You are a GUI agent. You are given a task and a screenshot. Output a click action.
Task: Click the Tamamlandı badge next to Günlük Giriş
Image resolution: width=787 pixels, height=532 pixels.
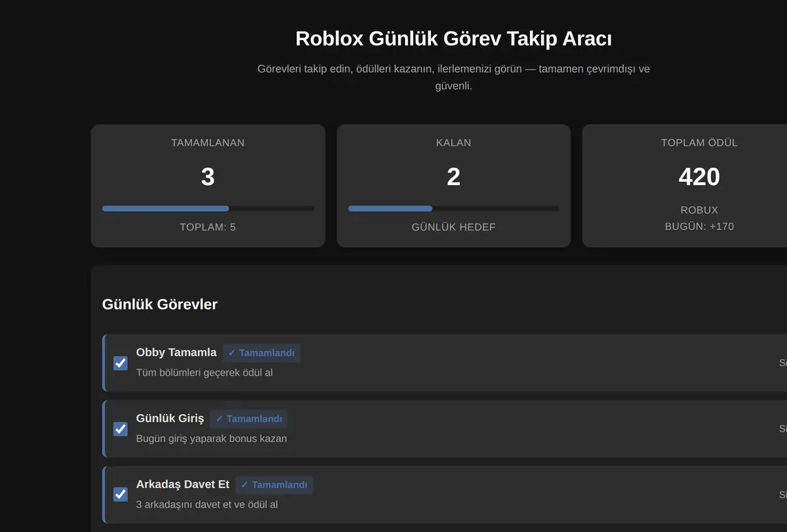point(249,419)
